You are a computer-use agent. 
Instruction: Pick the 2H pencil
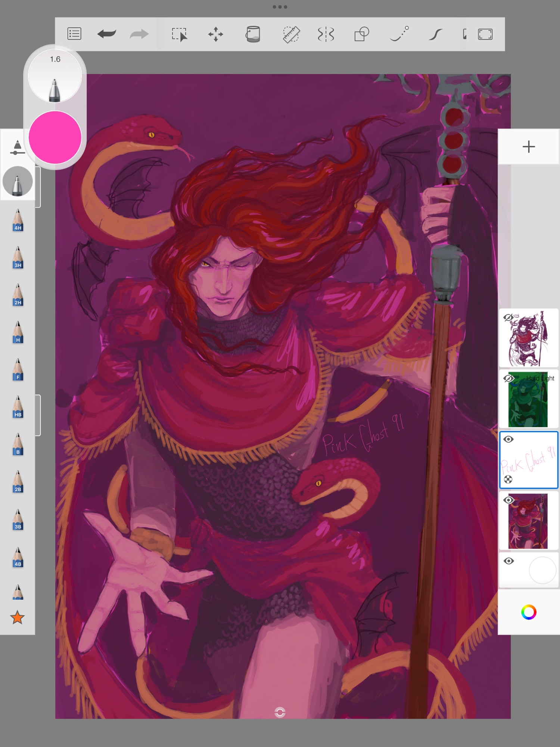click(x=18, y=295)
